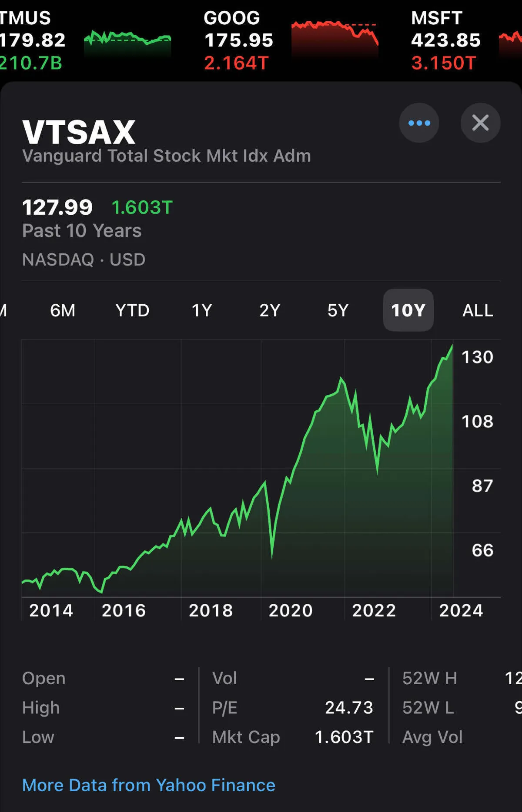Close the VTSAX detail sheet
The height and width of the screenshot is (812, 522).
pyautogui.click(x=480, y=123)
